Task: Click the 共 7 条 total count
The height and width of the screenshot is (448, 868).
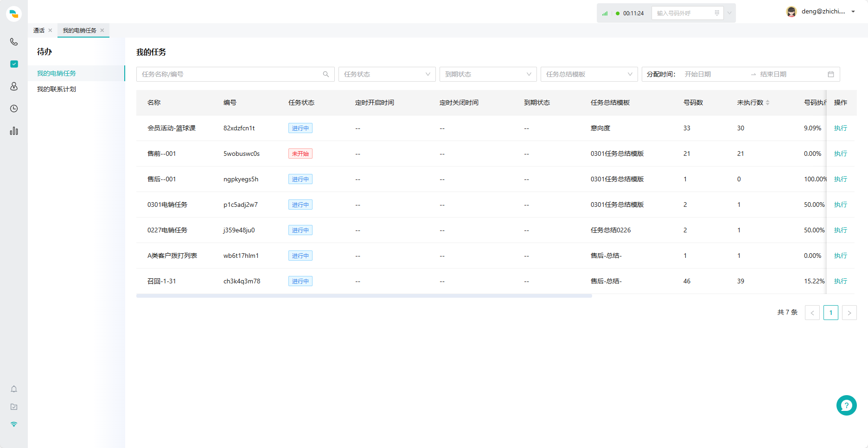Action: 787,313
